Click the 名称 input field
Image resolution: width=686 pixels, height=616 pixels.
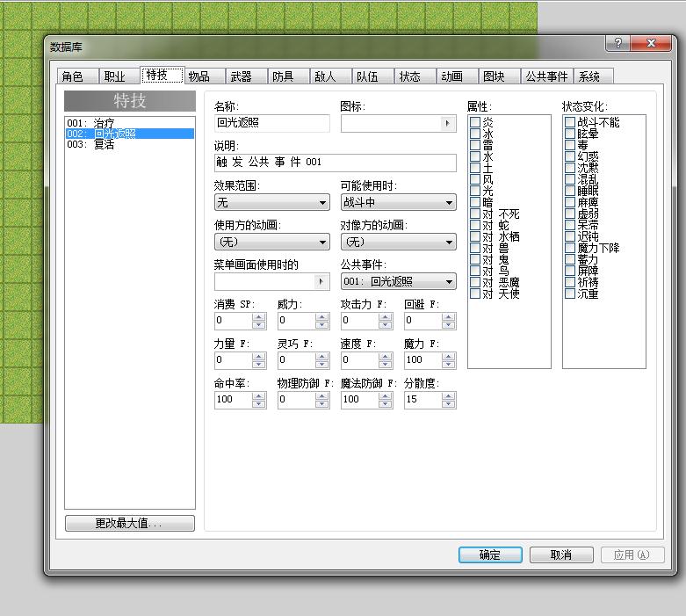click(271, 123)
